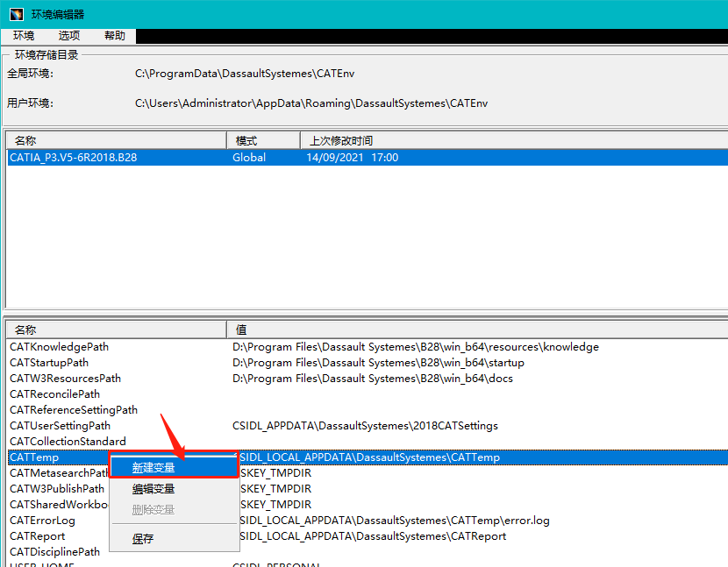Click the variables list 名称 column header

click(x=116, y=330)
